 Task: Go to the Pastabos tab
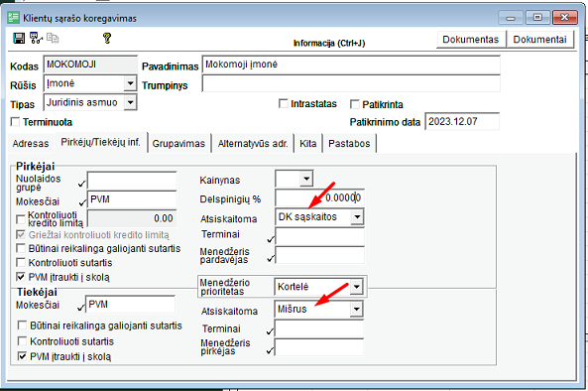click(x=349, y=143)
